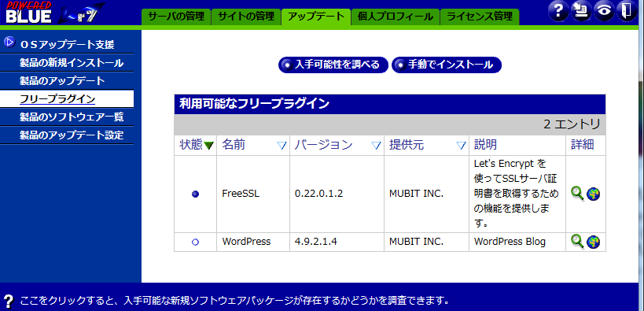This screenshot has height=311, width=644.
Task: Sort table by 名前 column arrow
Action: (282, 146)
